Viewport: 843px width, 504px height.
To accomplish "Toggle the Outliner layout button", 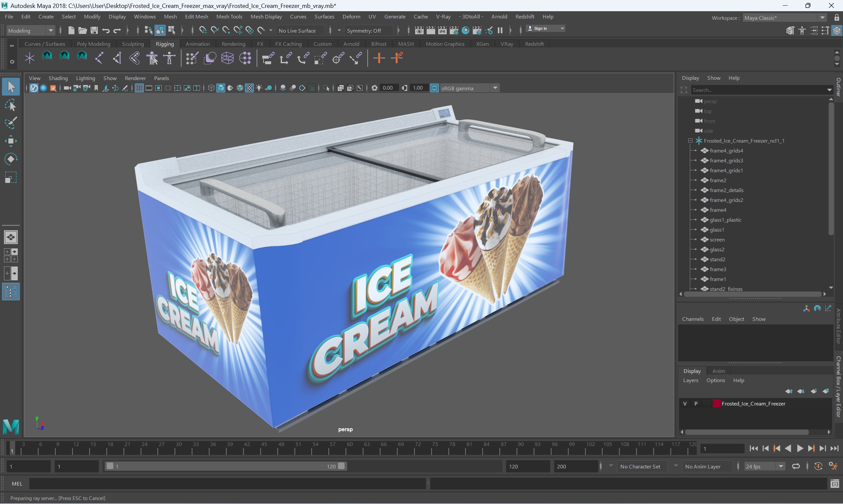I will pos(11,292).
